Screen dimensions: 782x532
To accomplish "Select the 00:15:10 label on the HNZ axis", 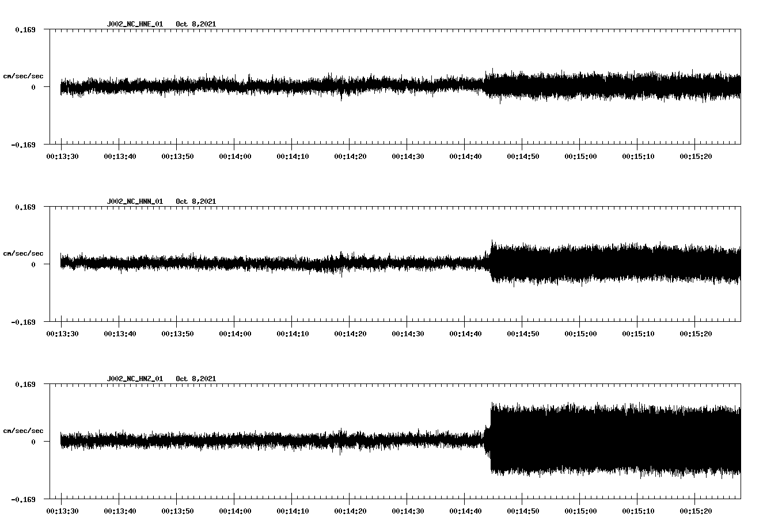I will 638,511.
